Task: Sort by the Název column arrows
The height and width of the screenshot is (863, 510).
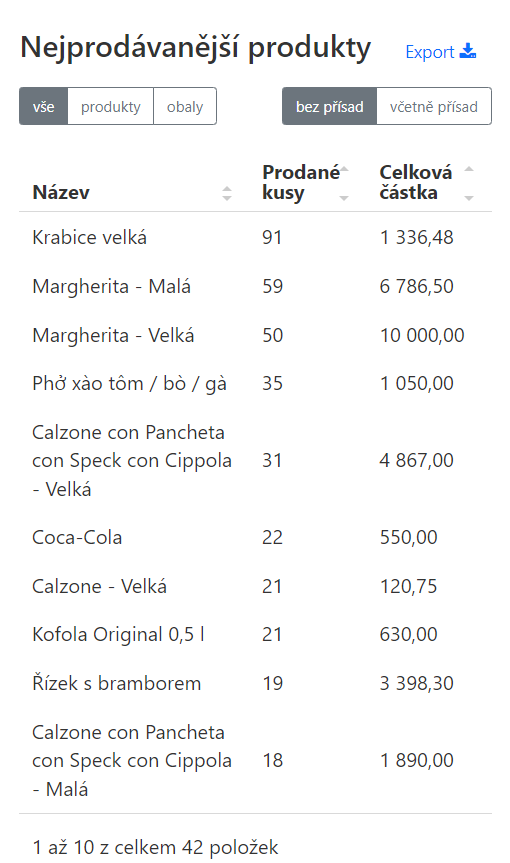Action: pyautogui.click(x=227, y=193)
